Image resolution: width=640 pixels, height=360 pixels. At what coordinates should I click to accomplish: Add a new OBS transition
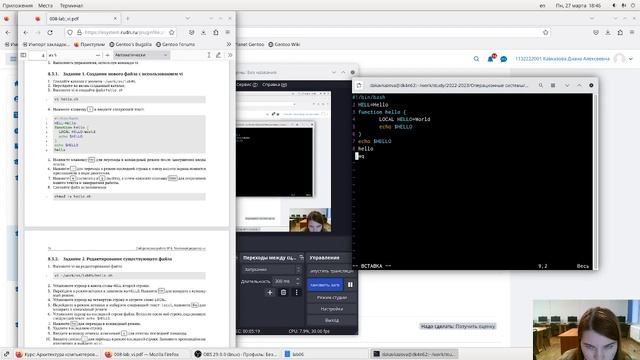pyautogui.click(x=270, y=292)
